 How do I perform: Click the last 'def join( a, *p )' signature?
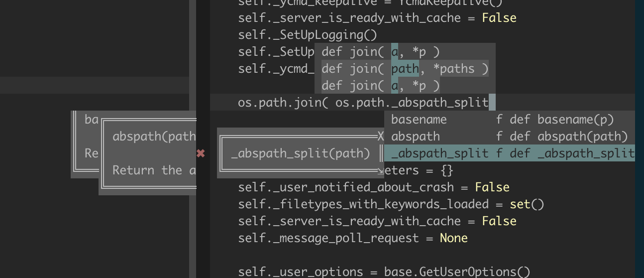pyautogui.click(x=380, y=86)
